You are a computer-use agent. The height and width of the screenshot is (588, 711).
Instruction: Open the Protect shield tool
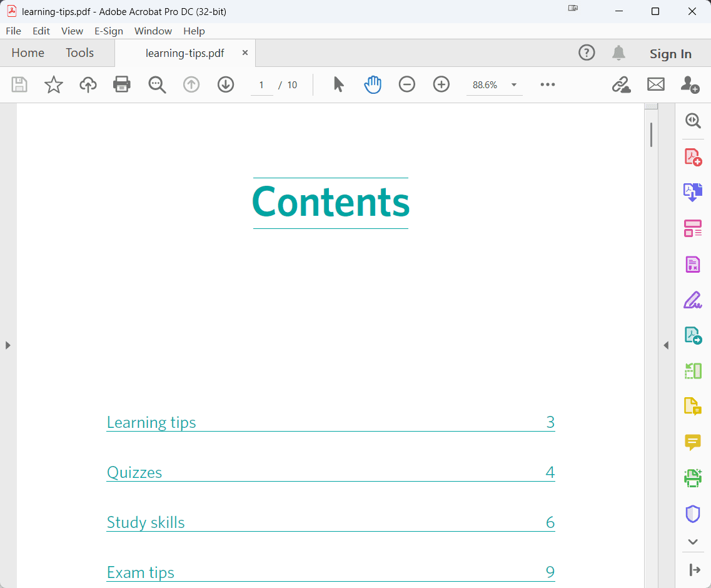pyautogui.click(x=693, y=514)
